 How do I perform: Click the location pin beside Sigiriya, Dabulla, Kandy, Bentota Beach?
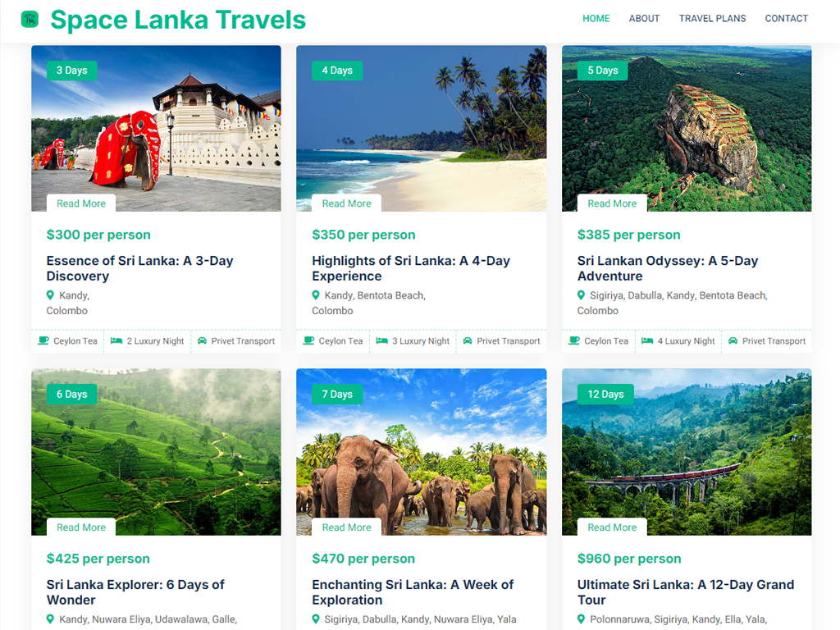coord(581,295)
